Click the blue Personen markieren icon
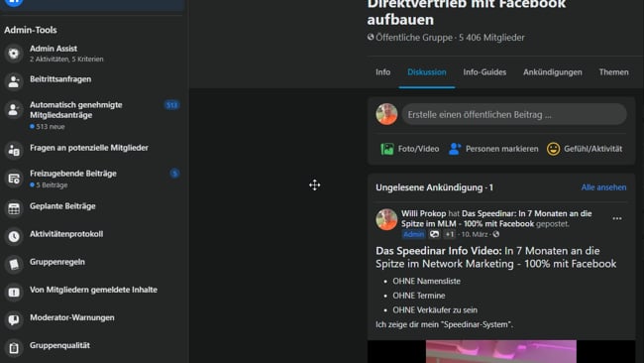Image resolution: width=644 pixels, height=363 pixels. pos(455,149)
